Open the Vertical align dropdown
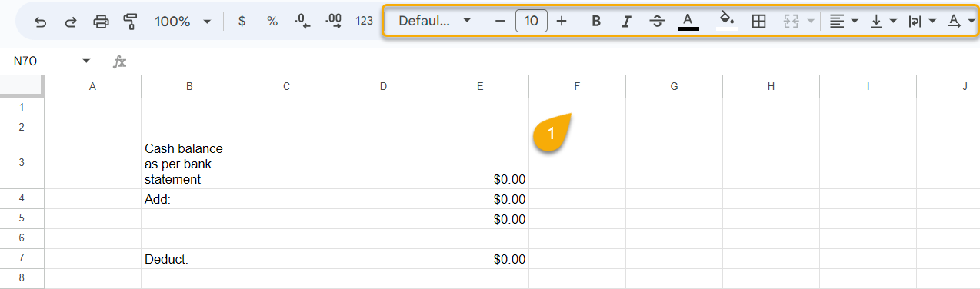The width and height of the screenshot is (980, 289). point(883,22)
